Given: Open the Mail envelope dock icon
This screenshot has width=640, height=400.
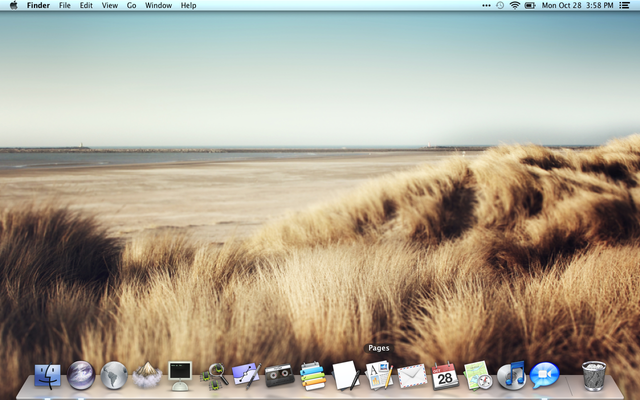Looking at the screenshot, I should pyautogui.click(x=411, y=375).
